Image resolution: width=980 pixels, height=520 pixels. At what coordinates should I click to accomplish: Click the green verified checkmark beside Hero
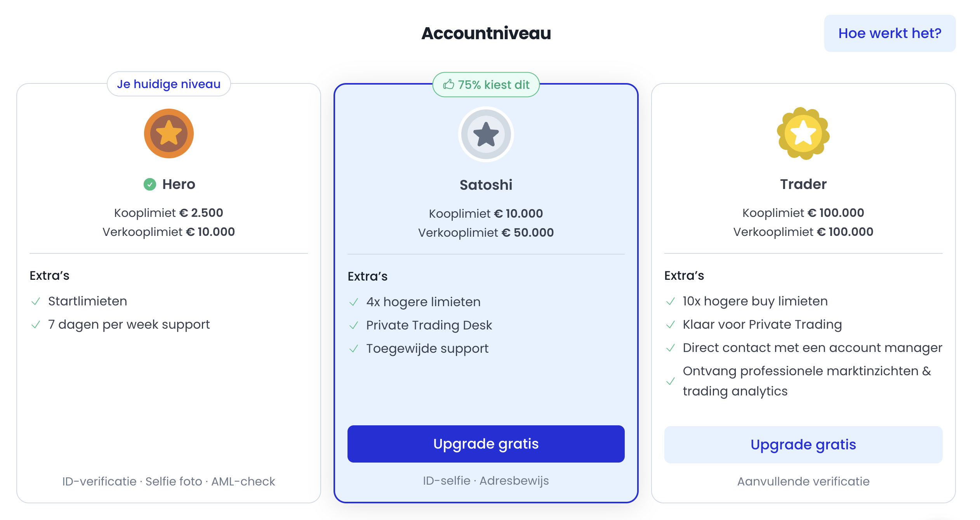click(150, 184)
